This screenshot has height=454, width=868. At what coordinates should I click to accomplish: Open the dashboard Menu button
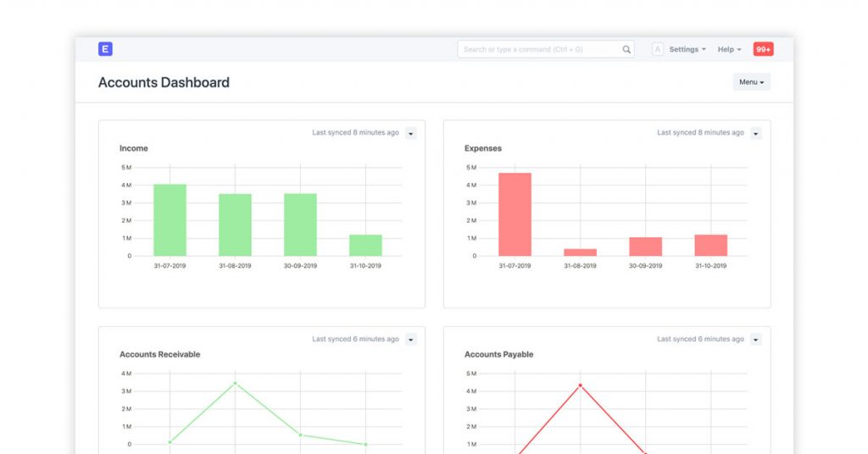tap(751, 82)
